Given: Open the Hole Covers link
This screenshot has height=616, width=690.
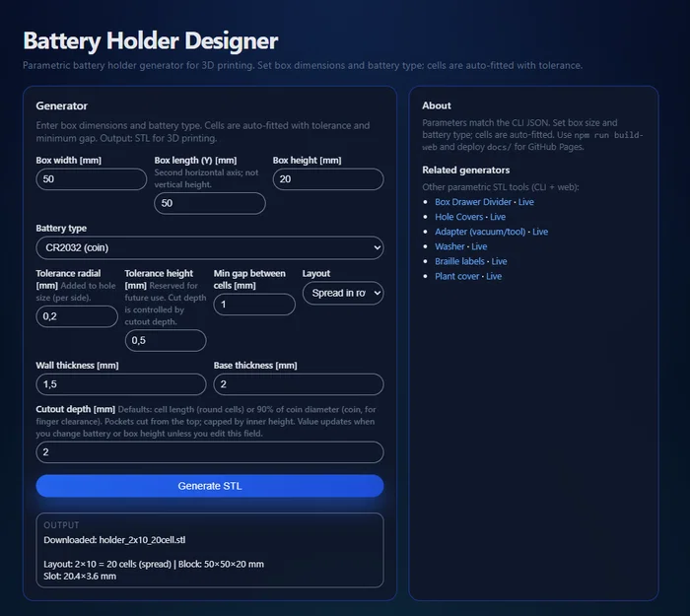Looking at the screenshot, I should pos(459,217).
